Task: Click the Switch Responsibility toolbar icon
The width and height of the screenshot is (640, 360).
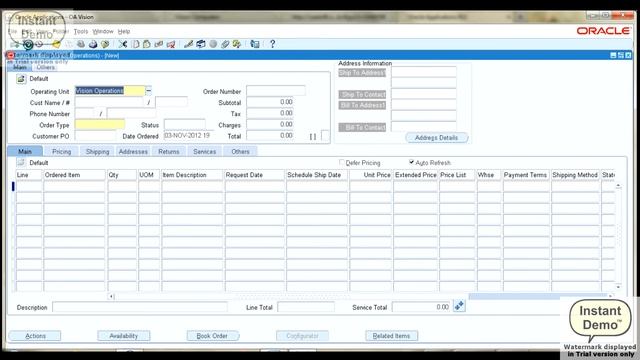Action: pos(80,44)
